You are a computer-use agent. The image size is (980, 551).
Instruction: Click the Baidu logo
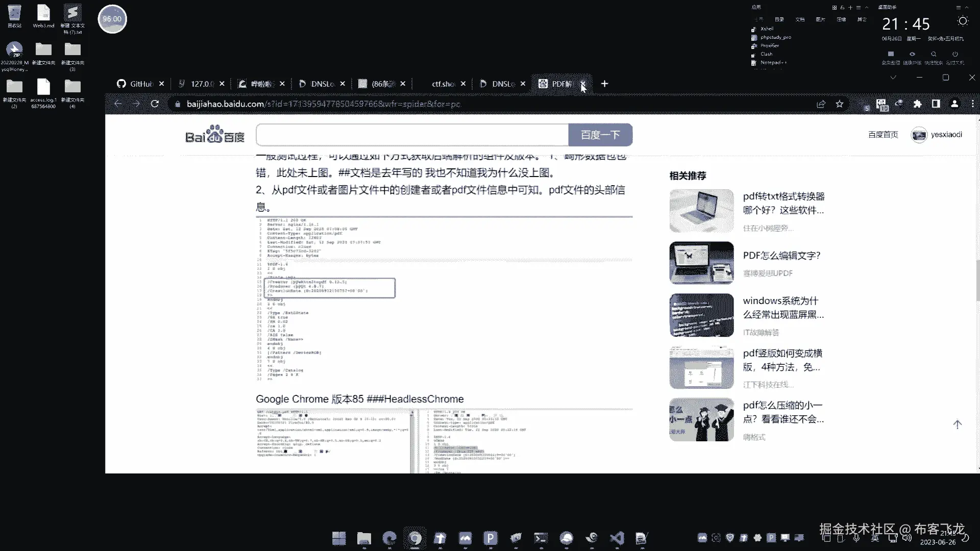[x=215, y=135]
